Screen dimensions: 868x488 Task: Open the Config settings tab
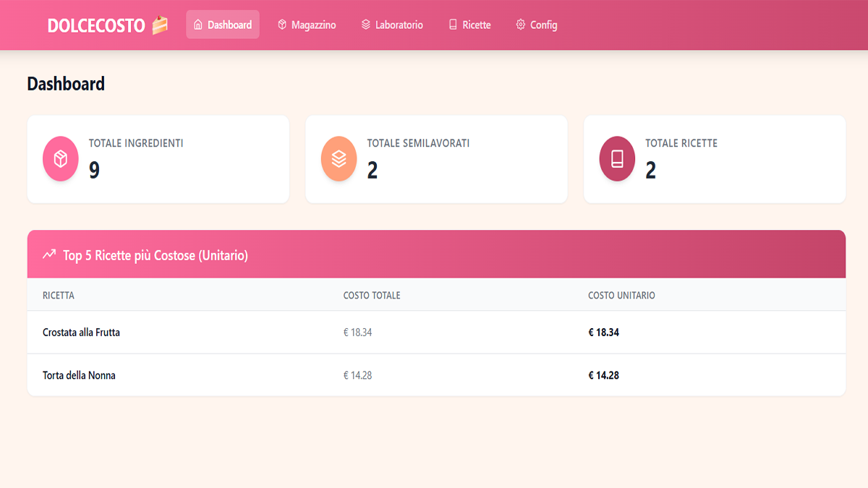click(536, 25)
